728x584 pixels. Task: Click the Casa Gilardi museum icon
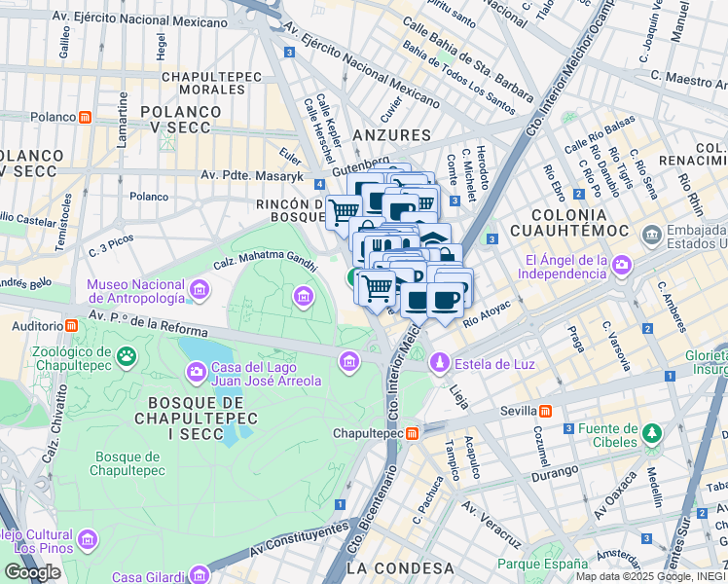coord(200,575)
